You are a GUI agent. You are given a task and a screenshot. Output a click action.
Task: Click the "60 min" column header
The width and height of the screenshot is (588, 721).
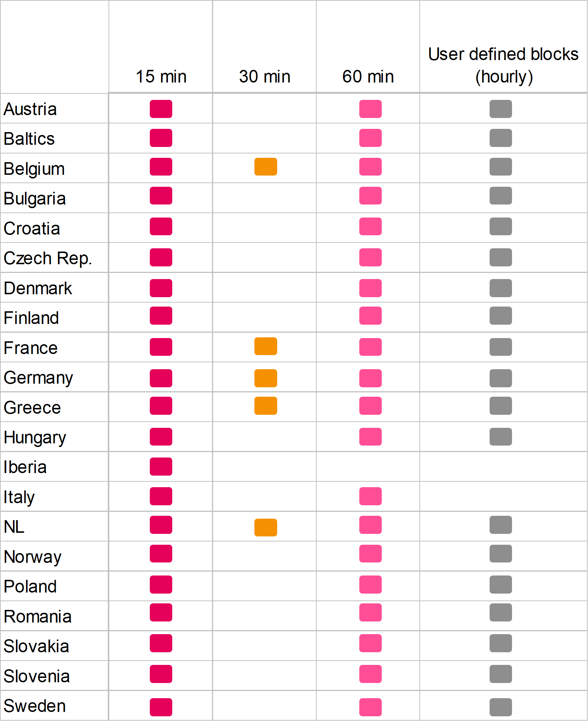368,77
